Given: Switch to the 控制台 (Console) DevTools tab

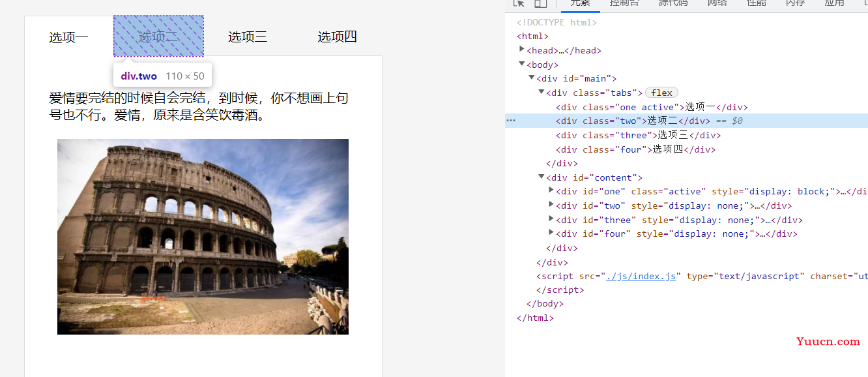Looking at the screenshot, I should tap(624, 4).
